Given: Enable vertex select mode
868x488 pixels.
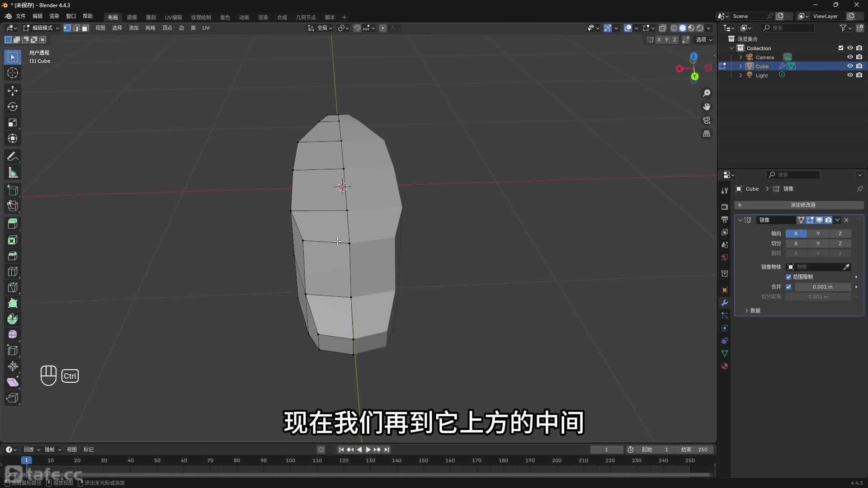Looking at the screenshot, I should point(67,28).
